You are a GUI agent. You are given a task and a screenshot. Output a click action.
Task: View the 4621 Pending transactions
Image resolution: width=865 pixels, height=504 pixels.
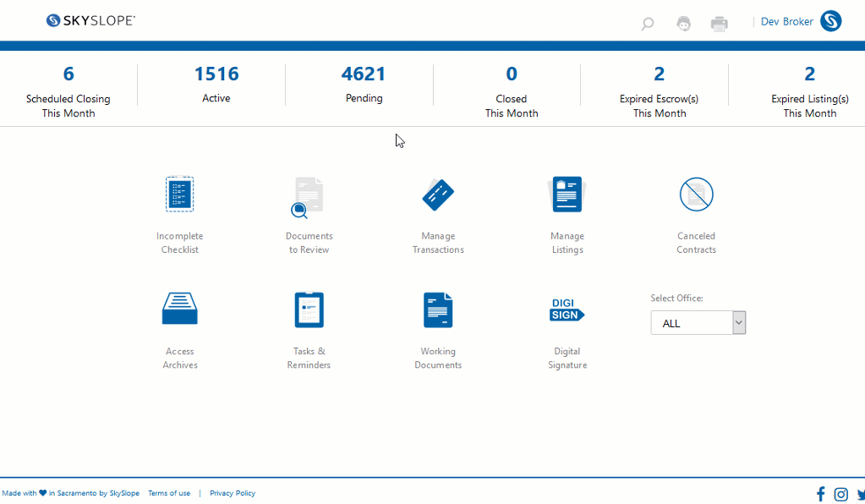(364, 84)
